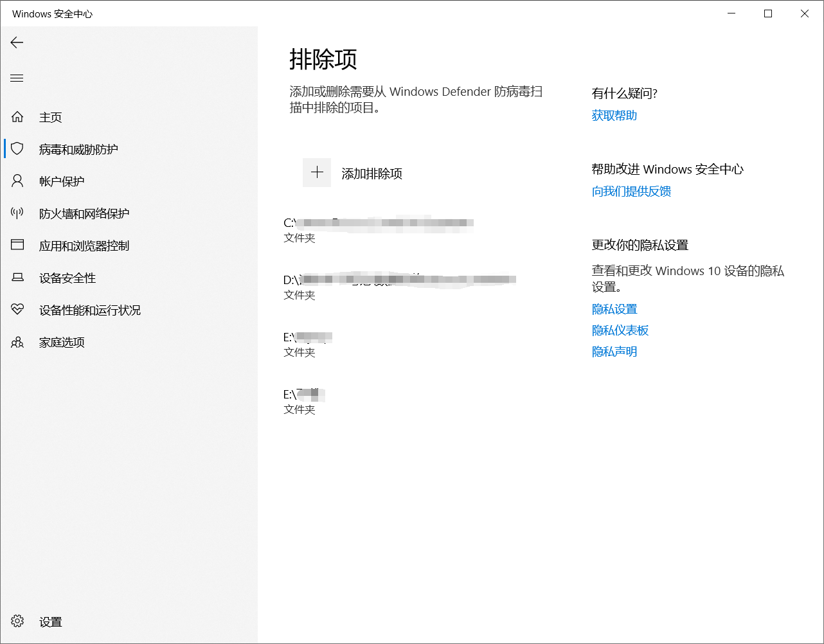The image size is (824, 644).
Task: Click the family icon for 家庭选项
Action: click(x=17, y=342)
